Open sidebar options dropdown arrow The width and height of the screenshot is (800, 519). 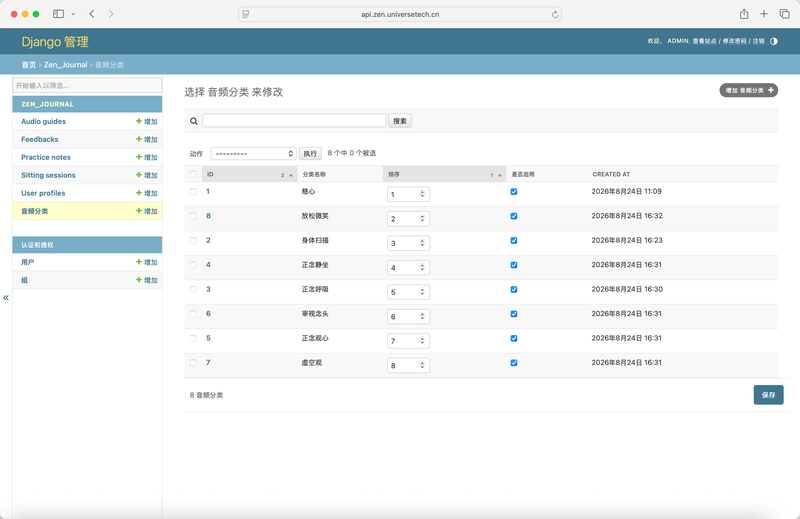73,14
